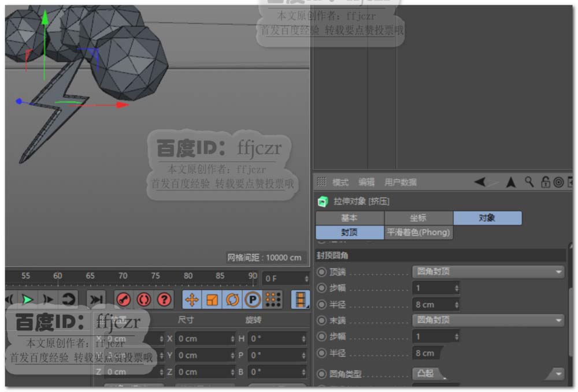The width and height of the screenshot is (578, 392).
Task: Toggle the animation circle beside 顶端
Action: (x=322, y=272)
